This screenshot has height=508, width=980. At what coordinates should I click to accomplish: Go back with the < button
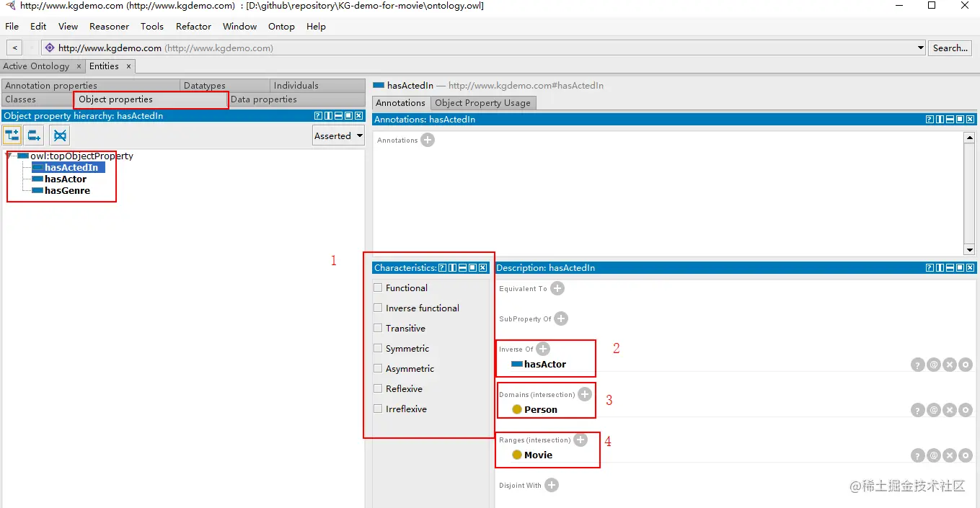click(15, 48)
